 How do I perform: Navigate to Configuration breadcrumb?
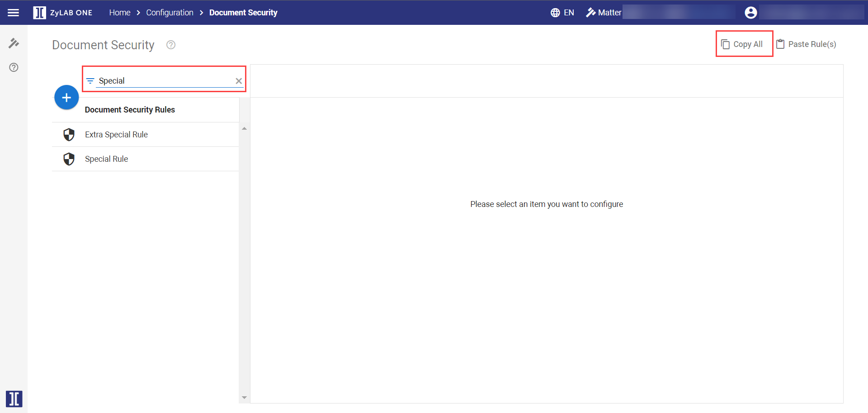coord(170,13)
